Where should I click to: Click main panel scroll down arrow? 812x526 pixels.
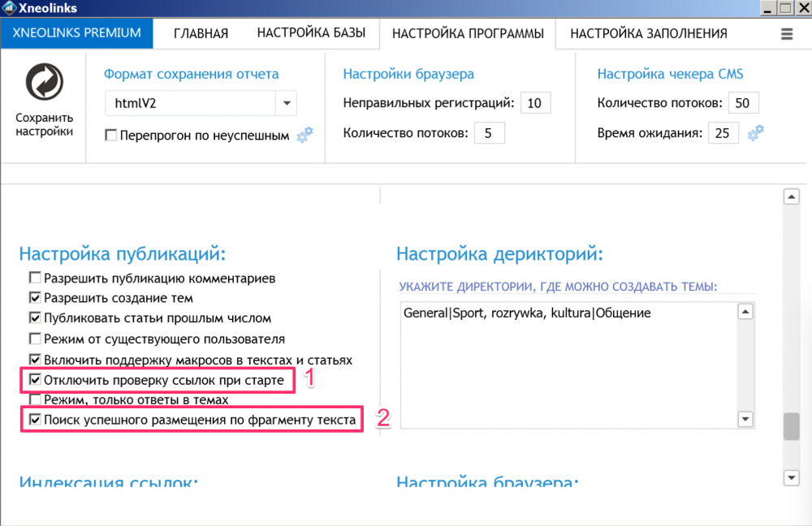pyautogui.click(x=791, y=478)
